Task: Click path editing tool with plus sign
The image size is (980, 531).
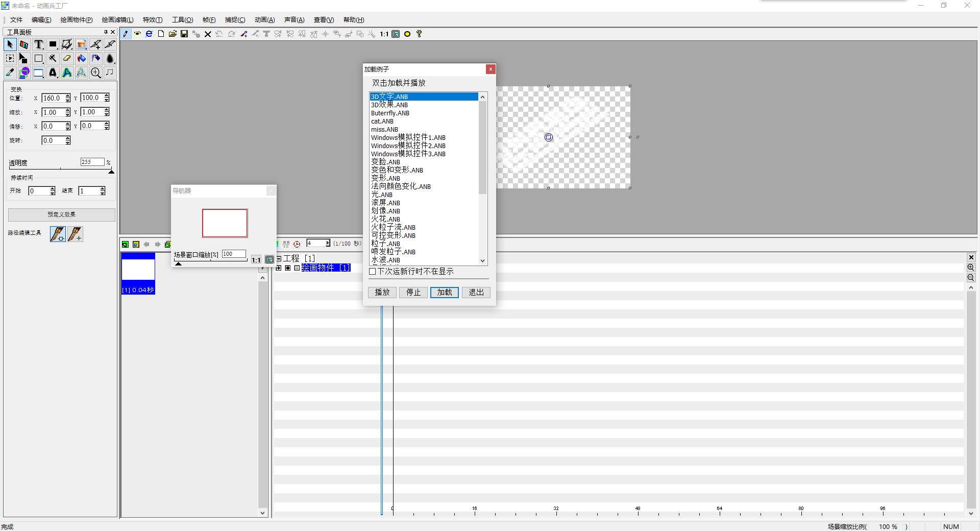Action: pyautogui.click(x=75, y=234)
